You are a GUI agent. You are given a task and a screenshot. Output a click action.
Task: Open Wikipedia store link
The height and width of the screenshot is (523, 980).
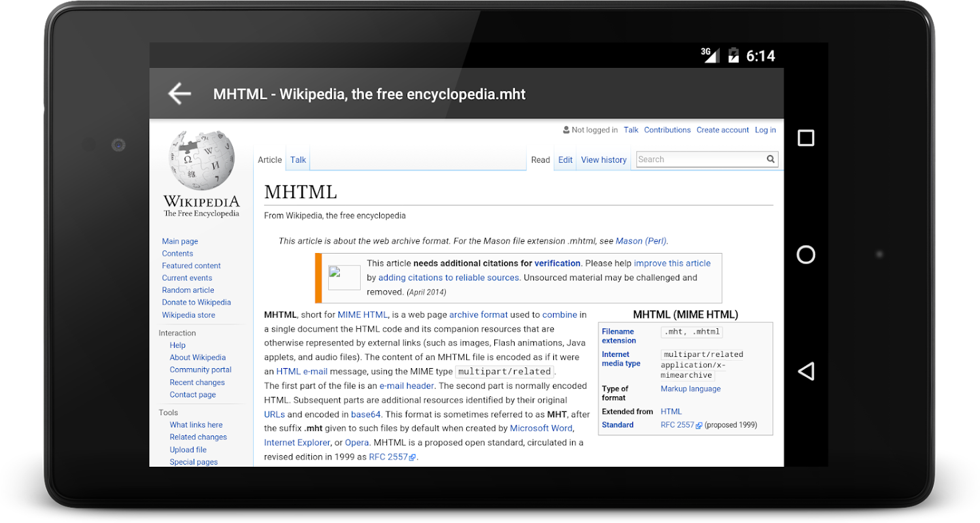click(x=188, y=315)
